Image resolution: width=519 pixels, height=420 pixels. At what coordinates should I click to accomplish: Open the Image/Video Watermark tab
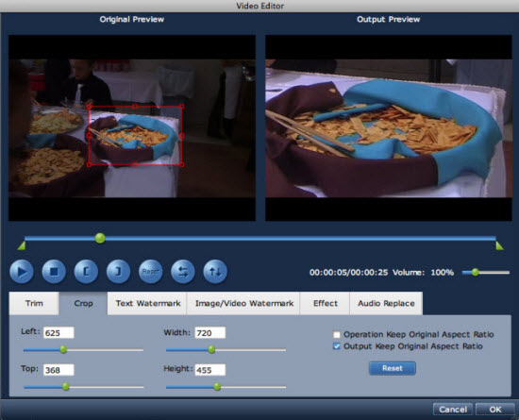[244, 303]
